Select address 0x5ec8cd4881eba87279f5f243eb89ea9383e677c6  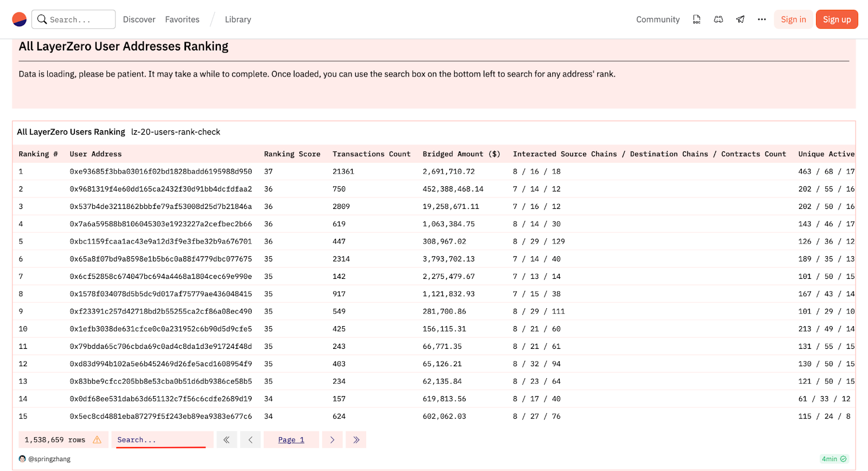161,416
